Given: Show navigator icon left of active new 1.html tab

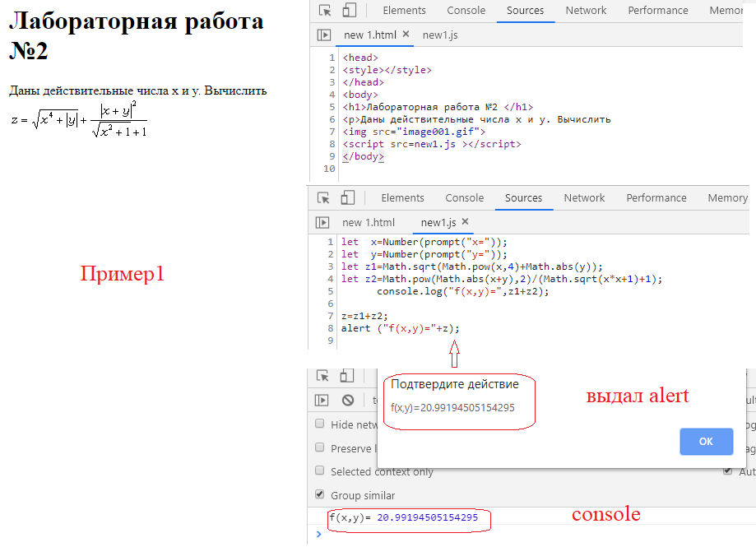Looking at the screenshot, I should (324, 35).
